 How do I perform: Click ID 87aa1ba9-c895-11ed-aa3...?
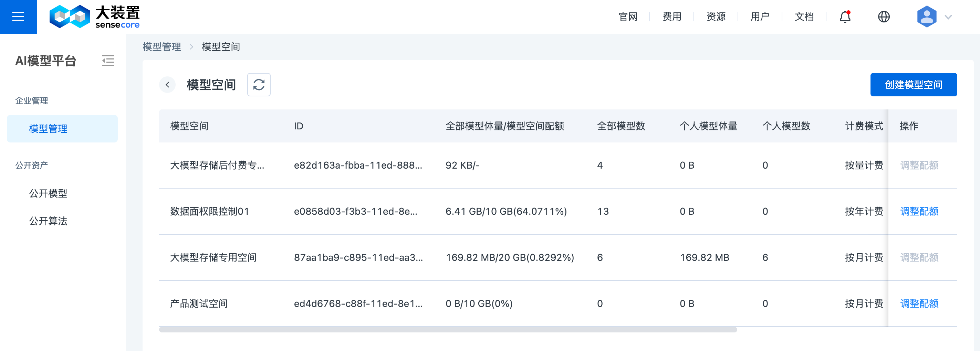358,257
